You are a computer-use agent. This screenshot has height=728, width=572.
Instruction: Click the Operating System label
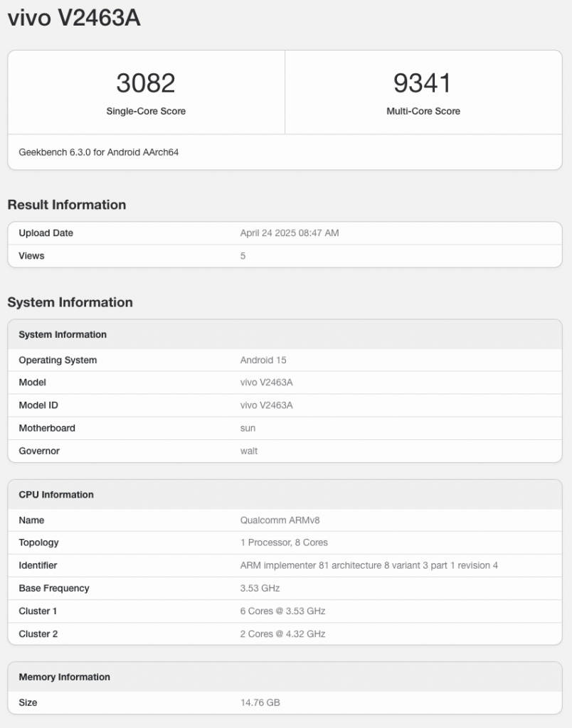coord(58,360)
